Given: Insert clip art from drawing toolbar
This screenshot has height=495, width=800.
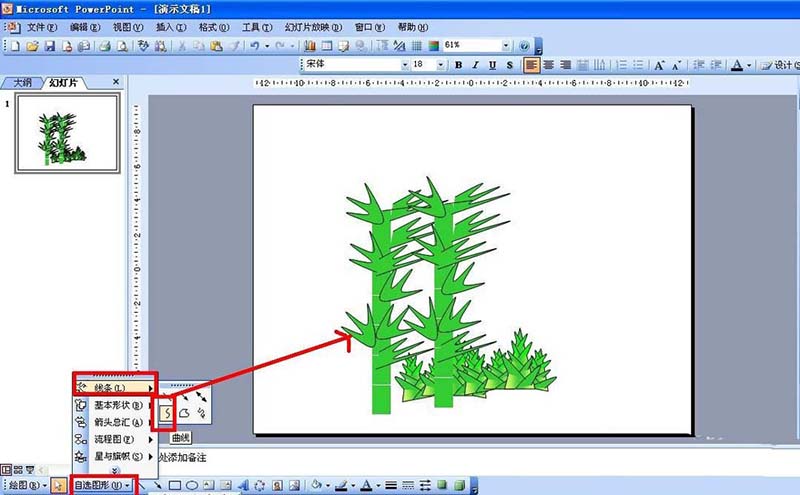Looking at the screenshot, I should [x=277, y=485].
